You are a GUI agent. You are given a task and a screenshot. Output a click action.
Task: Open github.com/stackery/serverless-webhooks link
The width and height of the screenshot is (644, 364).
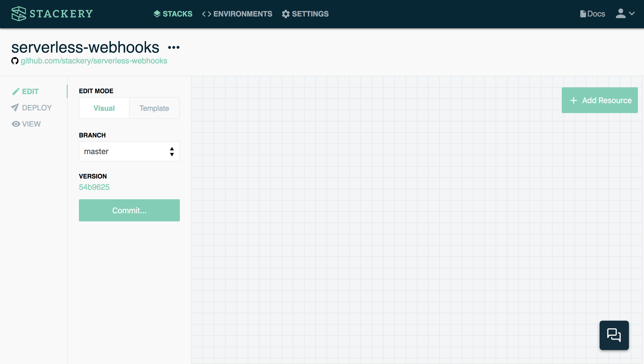(94, 61)
